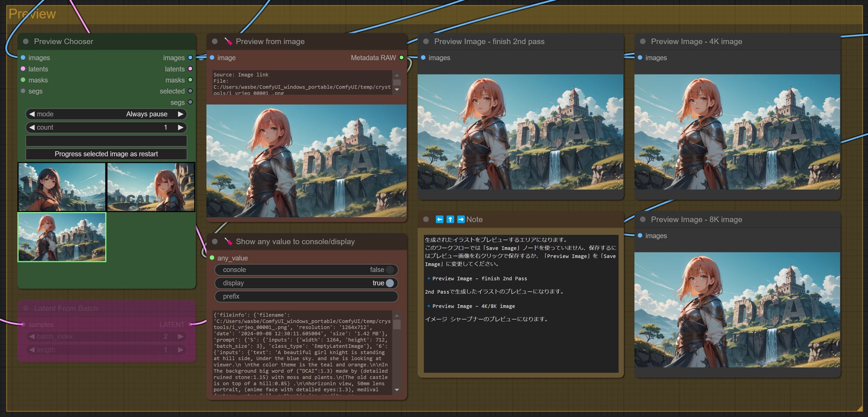Decrease length in Latent From Batch
868x417 pixels.
(32, 350)
